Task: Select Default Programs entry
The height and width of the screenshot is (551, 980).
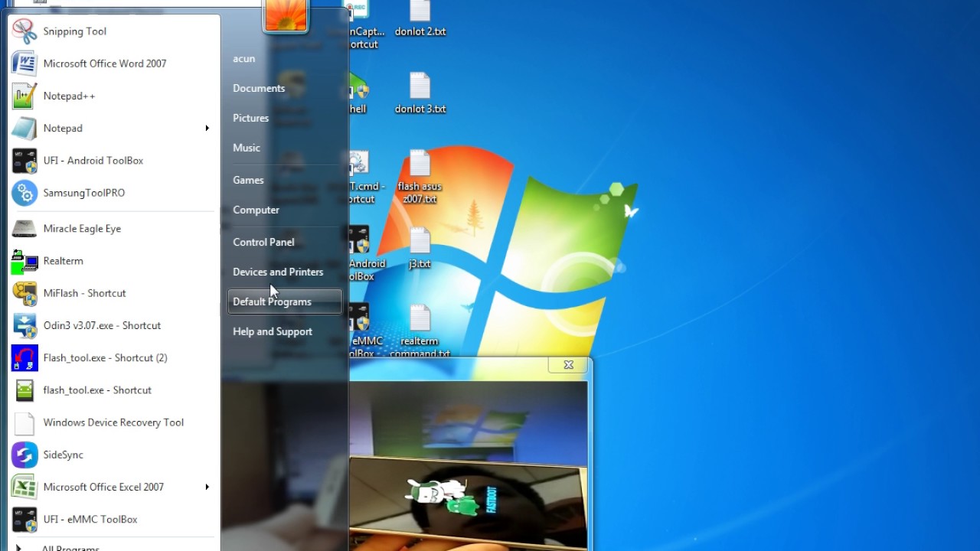Action: coord(285,302)
